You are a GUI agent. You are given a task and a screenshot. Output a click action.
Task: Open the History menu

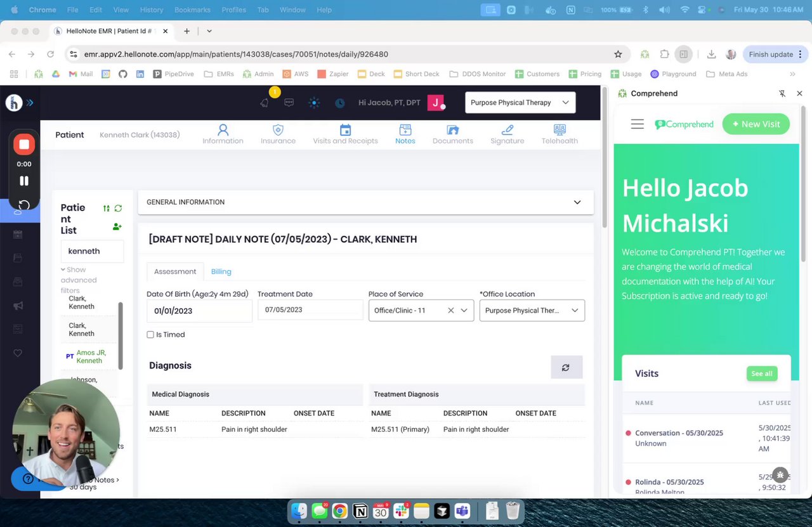point(151,10)
